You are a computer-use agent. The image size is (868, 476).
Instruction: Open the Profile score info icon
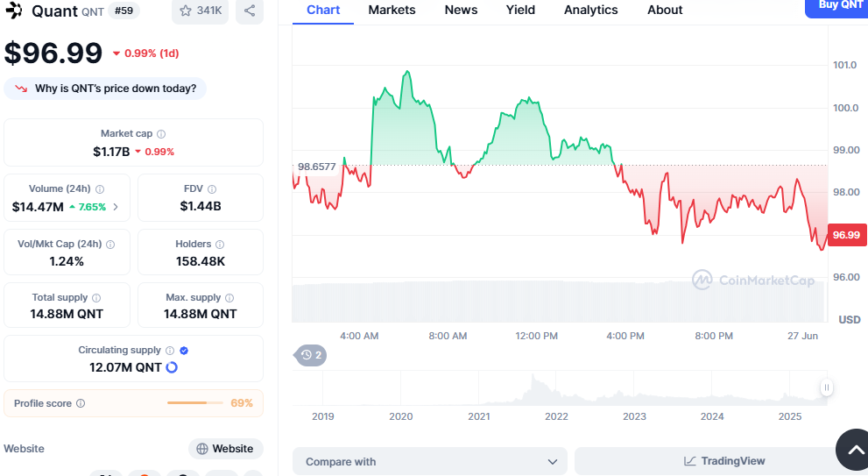coord(81,403)
